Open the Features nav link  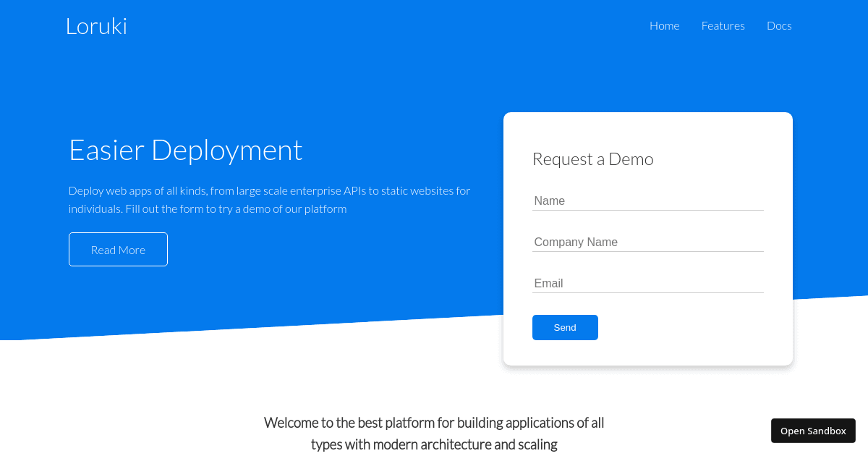[723, 25]
